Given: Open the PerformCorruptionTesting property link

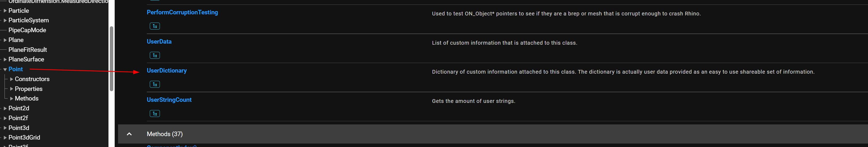Looking at the screenshot, I should (x=182, y=12).
